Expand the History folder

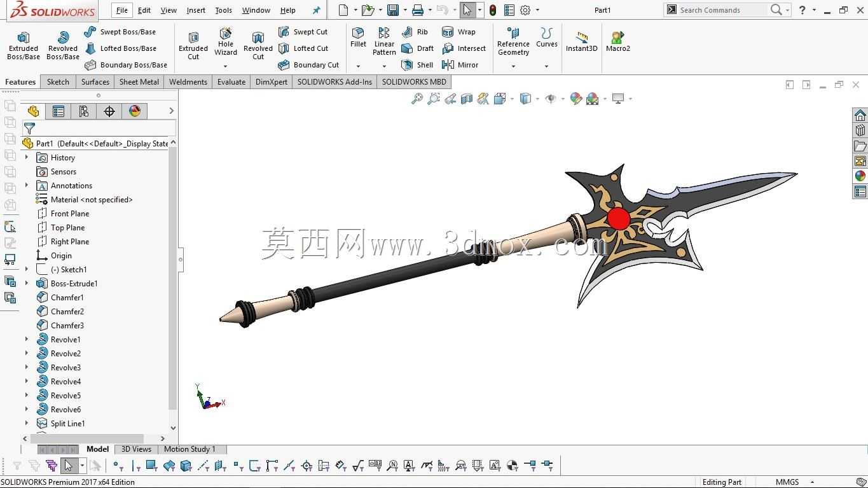(27, 157)
